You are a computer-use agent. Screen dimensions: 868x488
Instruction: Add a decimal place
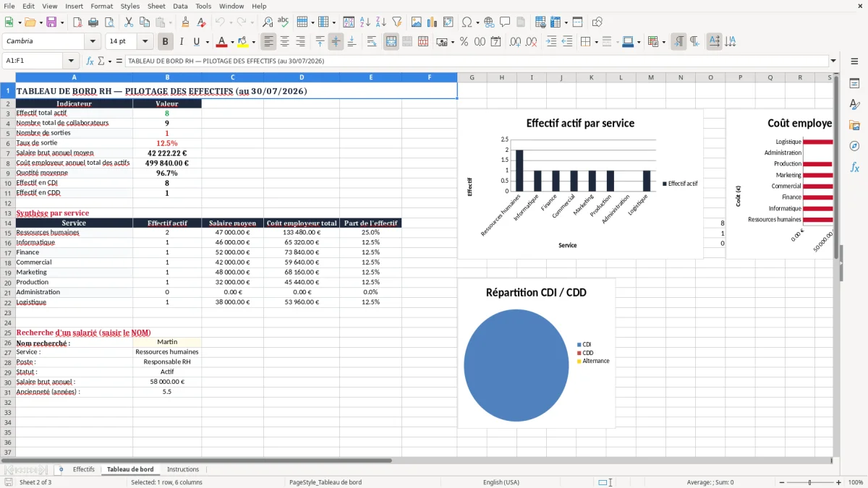tap(515, 42)
